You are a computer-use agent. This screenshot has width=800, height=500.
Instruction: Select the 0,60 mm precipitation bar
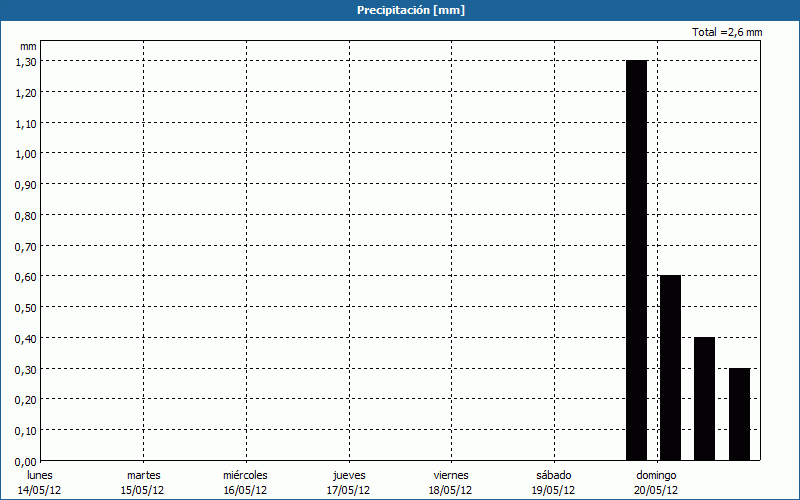pyautogui.click(x=670, y=367)
